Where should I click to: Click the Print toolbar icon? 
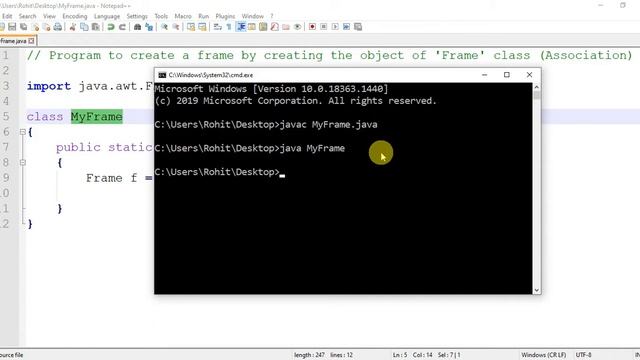click(x=58, y=27)
